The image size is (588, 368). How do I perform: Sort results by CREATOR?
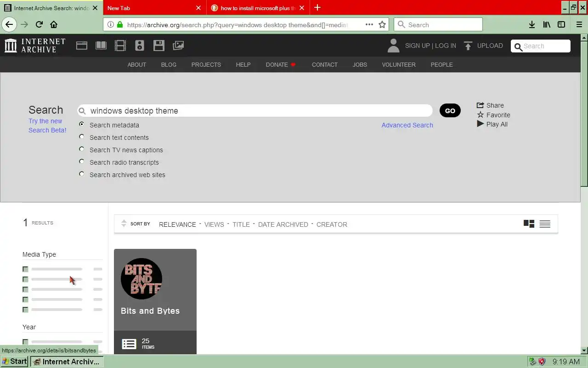click(332, 224)
